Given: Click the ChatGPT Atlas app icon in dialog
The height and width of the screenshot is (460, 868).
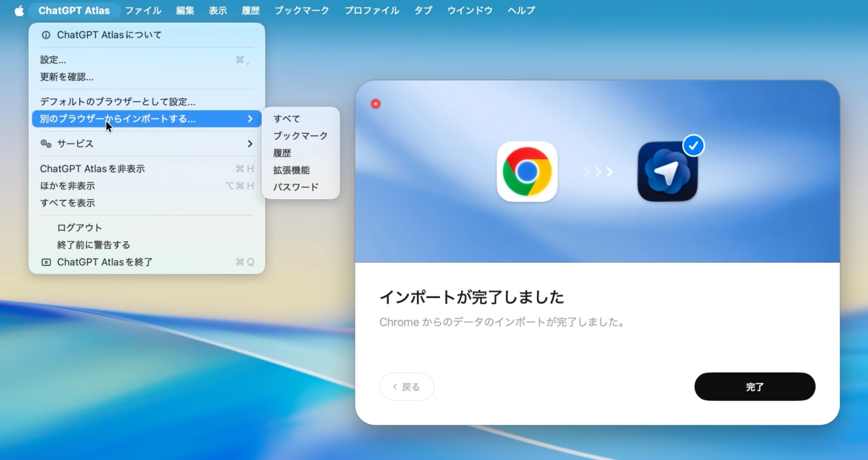Looking at the screenshot, I should (667, 171).
